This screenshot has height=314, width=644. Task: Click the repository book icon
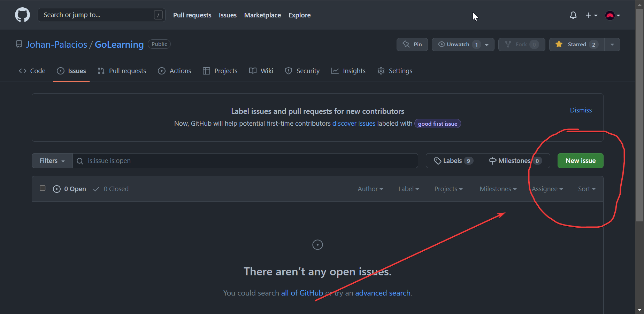19,44
